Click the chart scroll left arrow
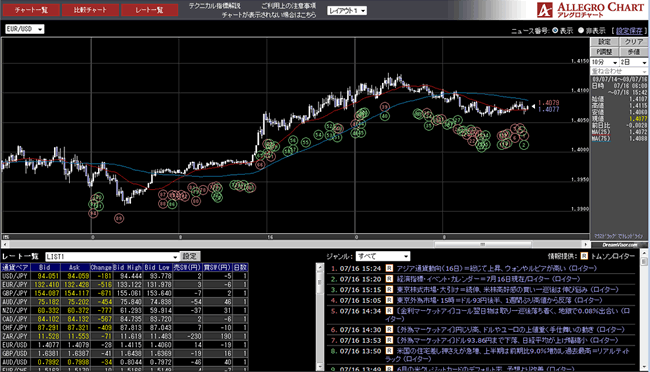The height and width of the screenshot is (372, 650). [x=5, y=244]
